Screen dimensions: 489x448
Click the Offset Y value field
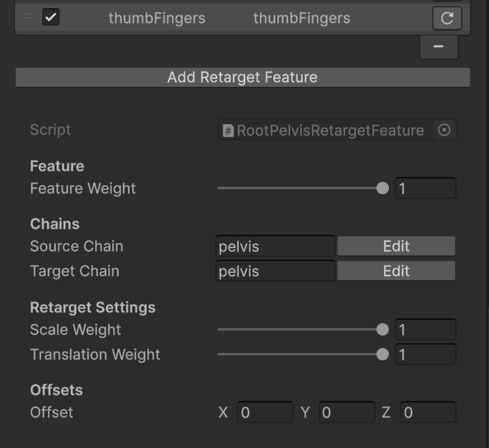[x=347, y=412]
